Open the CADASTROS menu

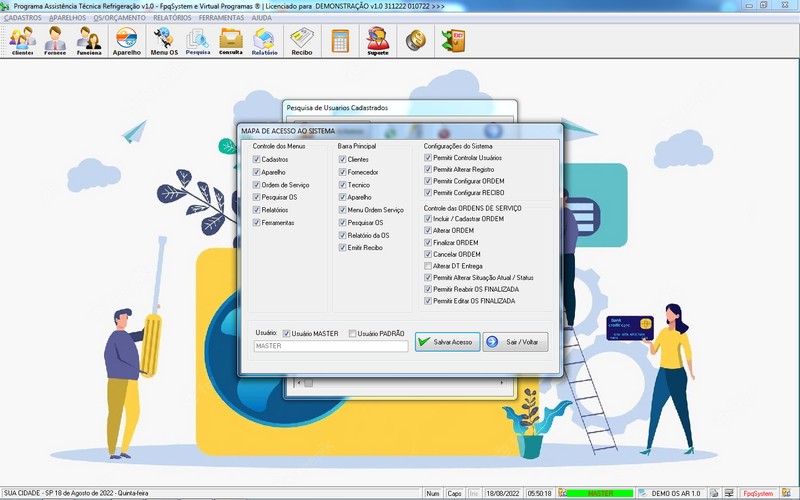pos(23,18)
